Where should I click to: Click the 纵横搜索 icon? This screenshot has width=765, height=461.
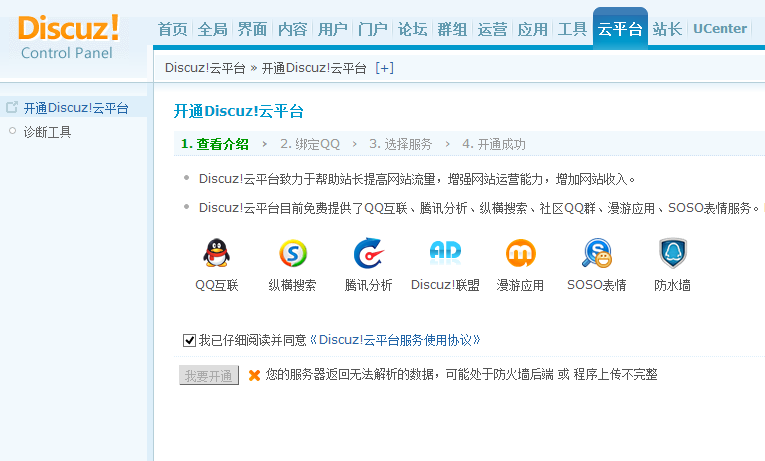point(293,253)
